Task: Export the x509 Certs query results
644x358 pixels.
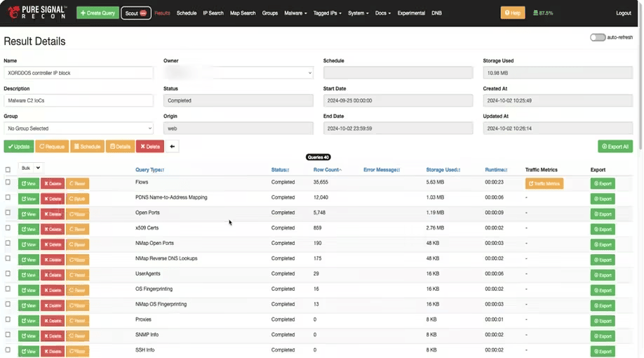Action: 603,230
